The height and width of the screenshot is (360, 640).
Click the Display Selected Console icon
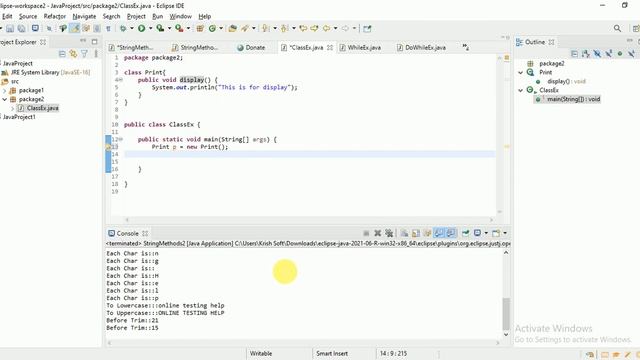tap(477, 233)
